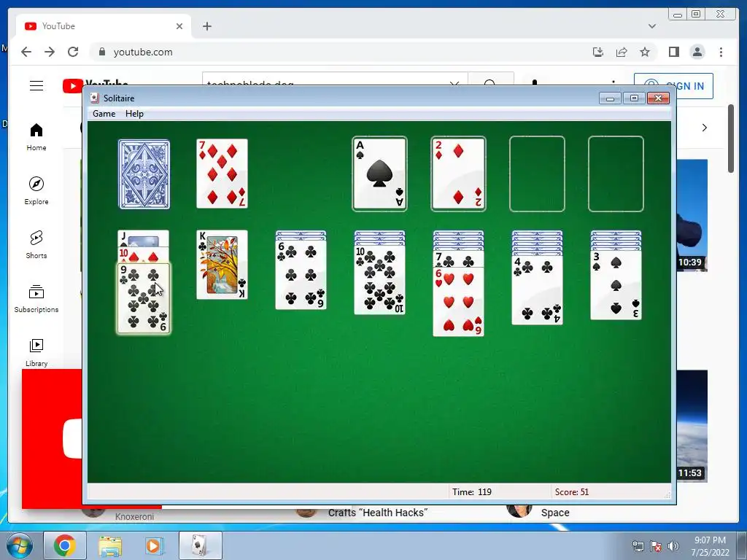747x560 pixels.
Task: Click the 2 of diamonds foundation pile
Action: 458,174
